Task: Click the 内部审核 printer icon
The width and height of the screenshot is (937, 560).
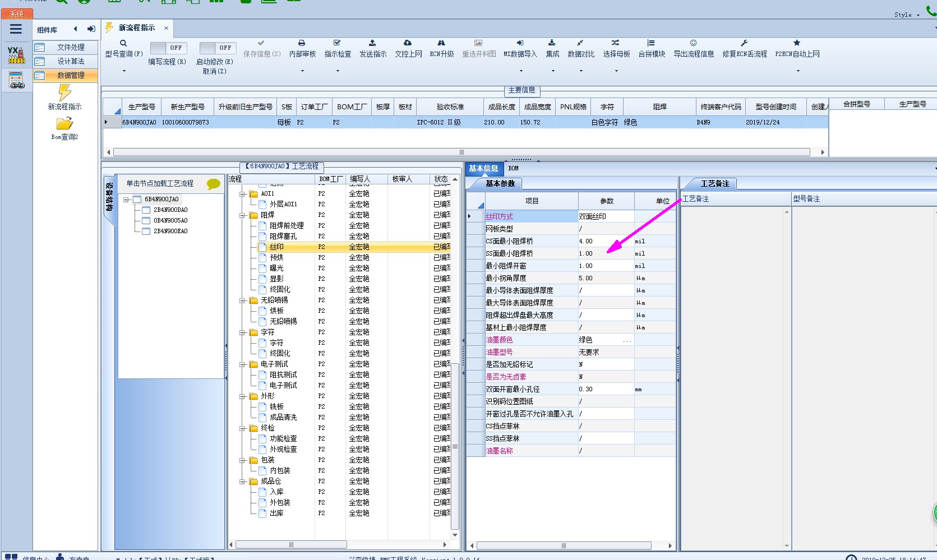Action: point(302,43)
